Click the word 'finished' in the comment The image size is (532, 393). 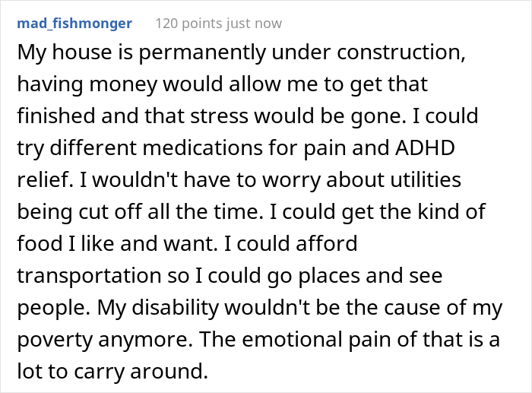56,116
